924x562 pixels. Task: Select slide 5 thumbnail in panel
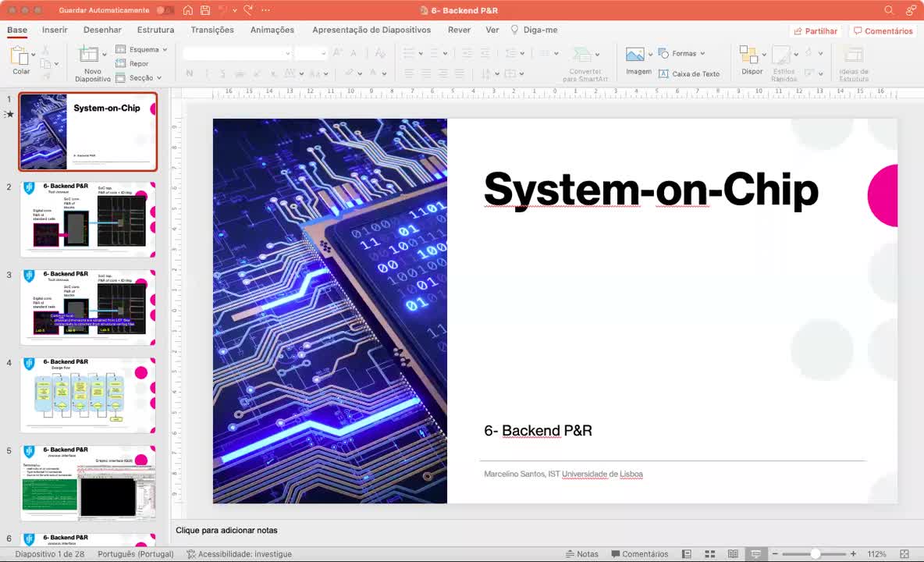tap(88, 483)
